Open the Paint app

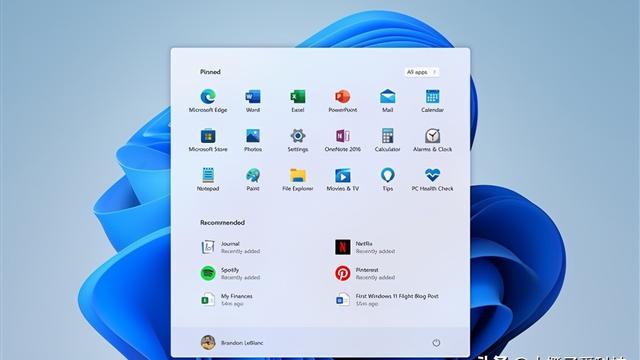pyautogui.click(x=253, y=179)
